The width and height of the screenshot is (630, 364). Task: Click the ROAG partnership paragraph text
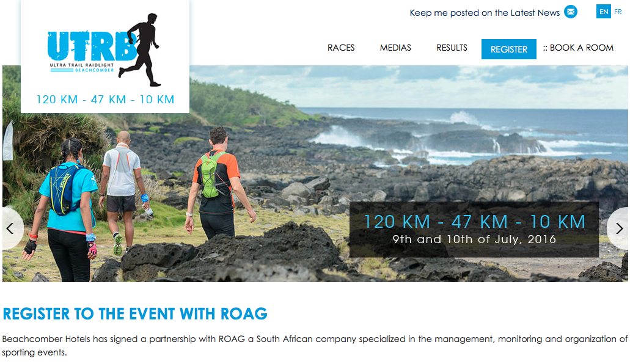tap(315, 346)
